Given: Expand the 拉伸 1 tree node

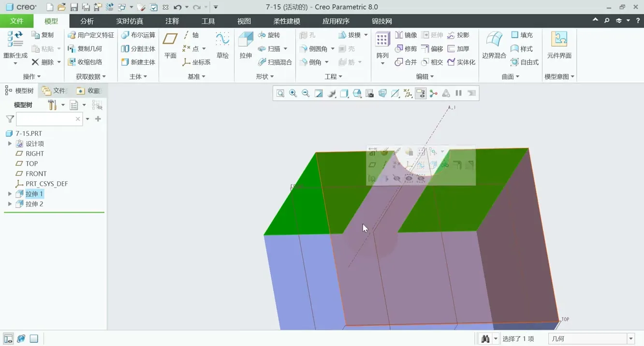Looking at the screenshot, I should (10, 194).
